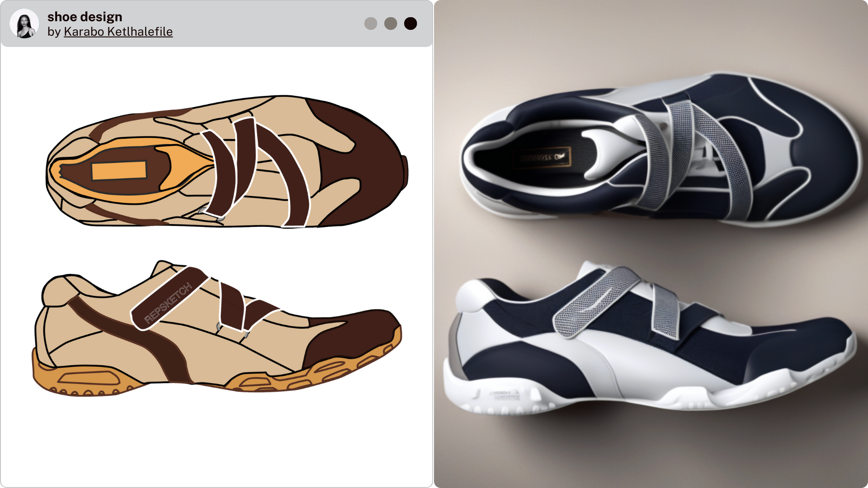Select the dark brown color dot

click(x=410, y=23)
